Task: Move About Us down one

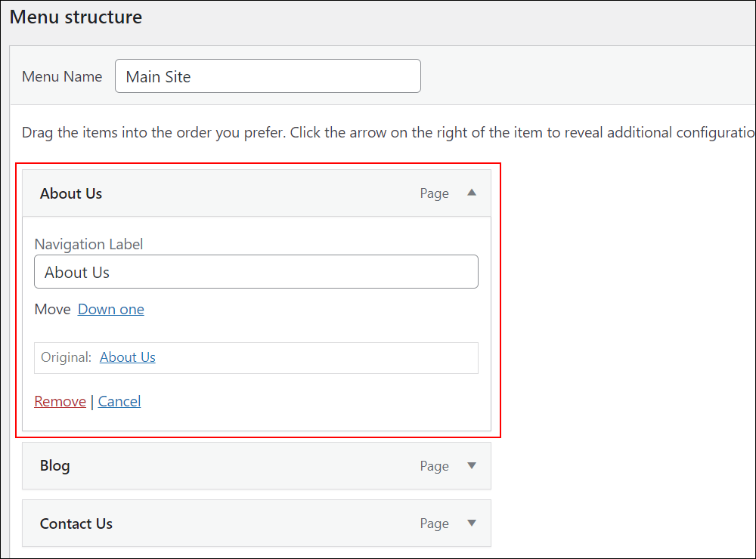Action: click(111, 310)
